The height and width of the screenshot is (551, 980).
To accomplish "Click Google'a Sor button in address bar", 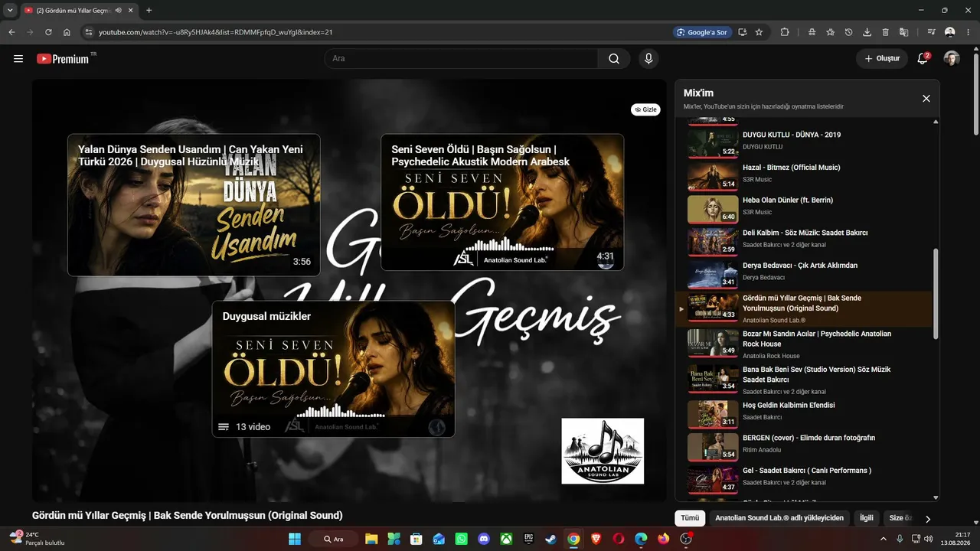I will point(701,32).
